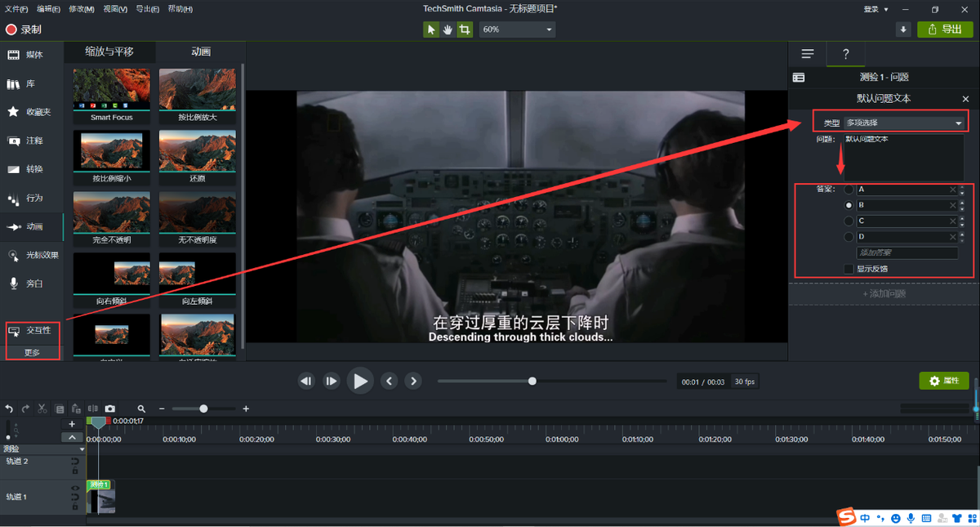Click the playback scrubber handle
This screenshot has height=527, width=980.
coord(532,381)
